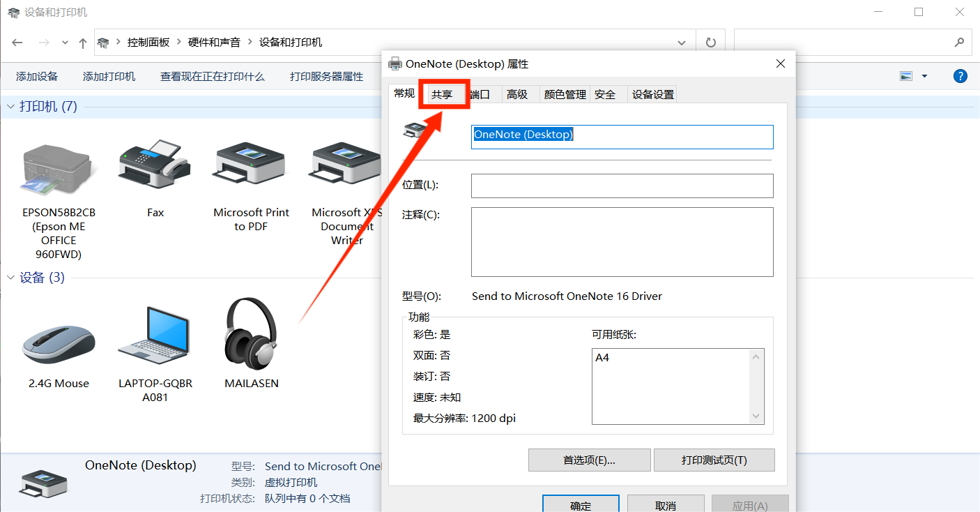The height and width of the screenshot is (512, 980).
Task: Click the address bar devices icon
Action: (103, 43)
